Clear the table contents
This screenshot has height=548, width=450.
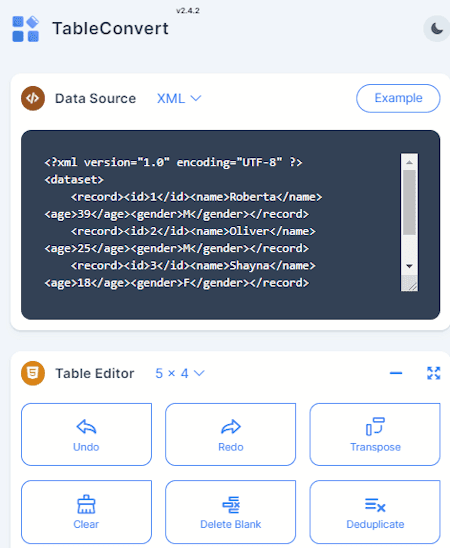coord(86,512)
